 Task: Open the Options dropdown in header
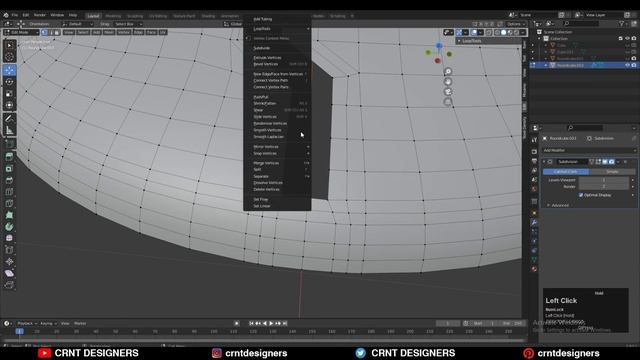click(x=516, y=24)
